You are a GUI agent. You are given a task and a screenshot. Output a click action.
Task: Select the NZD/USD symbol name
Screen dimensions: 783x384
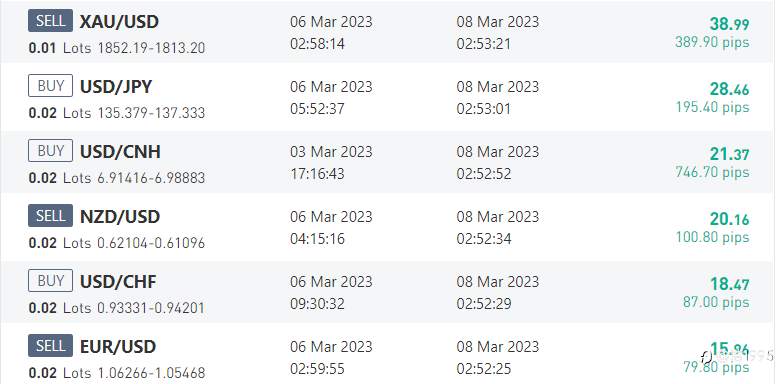[120, 216]
